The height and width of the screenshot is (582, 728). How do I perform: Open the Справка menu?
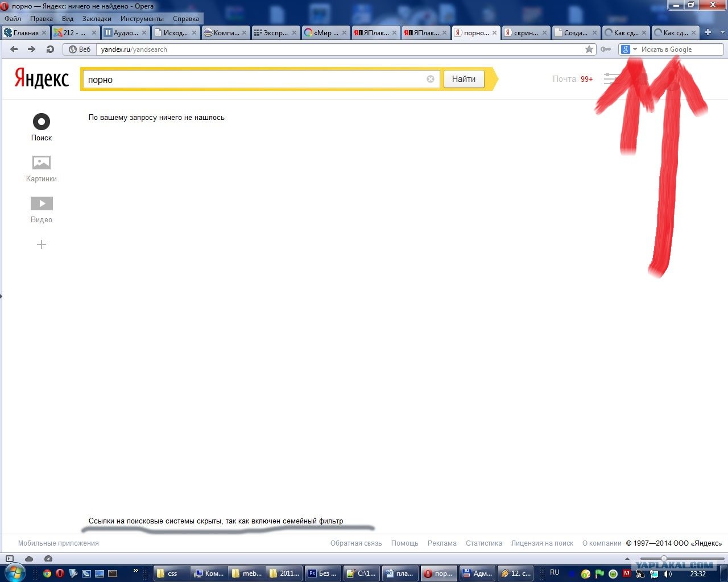tap(186, 19)
